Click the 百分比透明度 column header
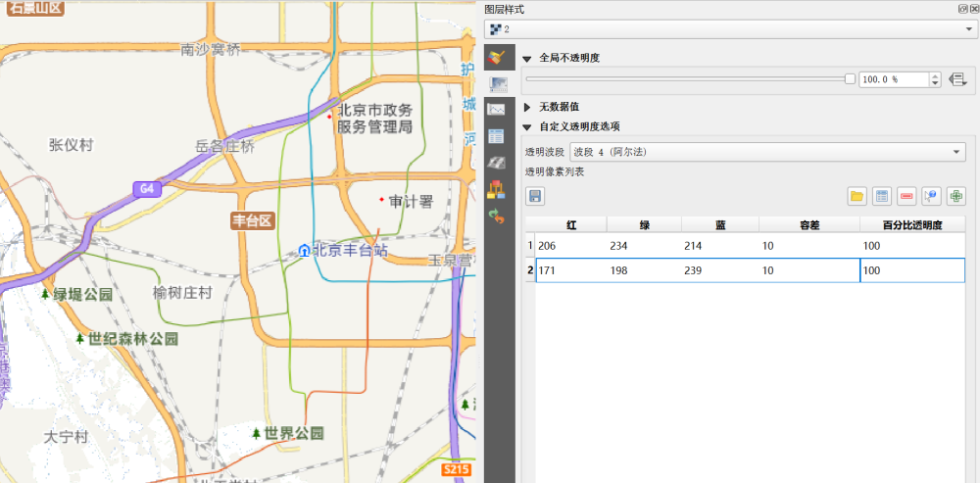The image size is (980, 483). click(912, 224)
